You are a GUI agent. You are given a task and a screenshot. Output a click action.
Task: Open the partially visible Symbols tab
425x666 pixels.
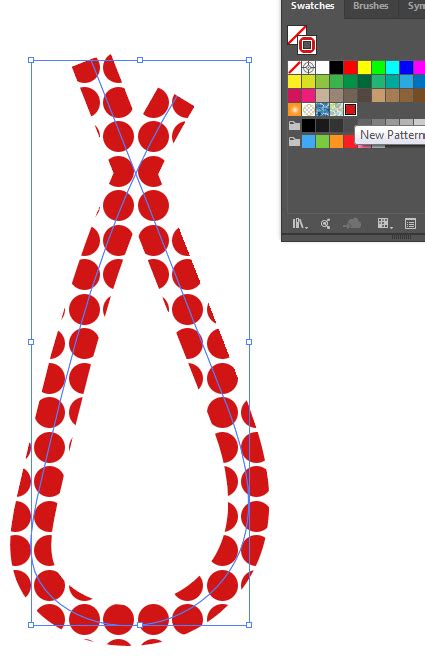416,6
